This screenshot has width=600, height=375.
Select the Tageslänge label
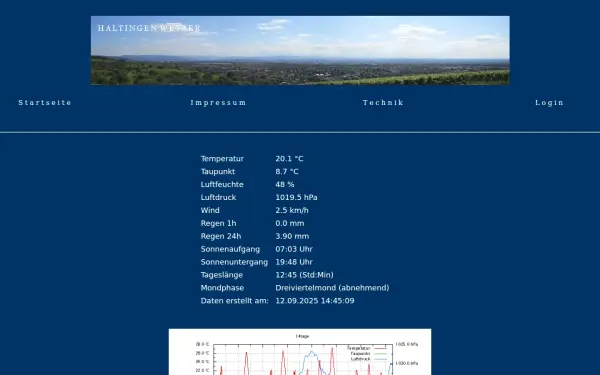pyautogui.click(x=222, y=275)
